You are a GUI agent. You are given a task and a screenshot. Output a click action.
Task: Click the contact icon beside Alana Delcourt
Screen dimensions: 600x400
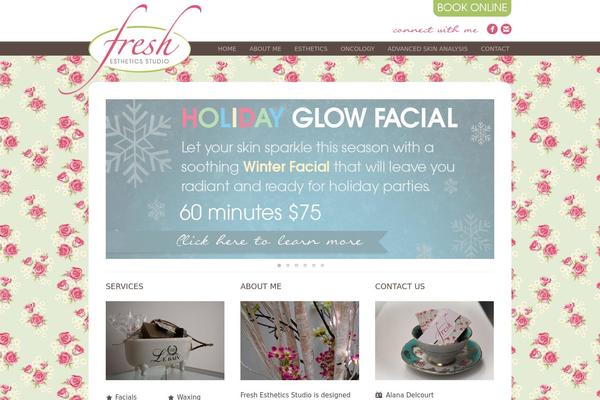[378, 395]
